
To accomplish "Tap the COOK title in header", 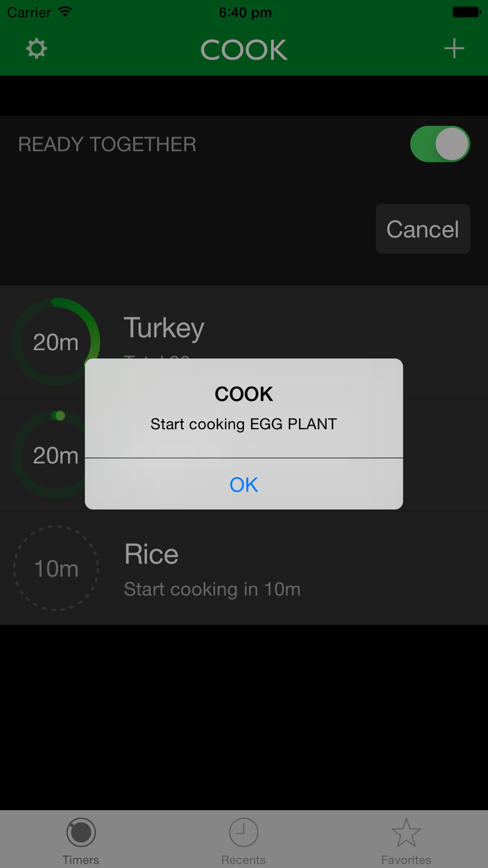I will point(244,50).
